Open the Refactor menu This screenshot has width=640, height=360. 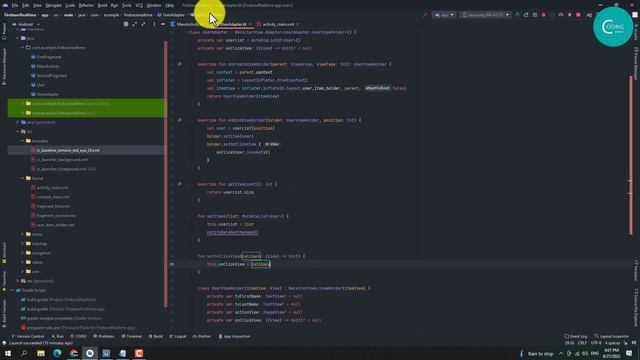click(86, 5)
